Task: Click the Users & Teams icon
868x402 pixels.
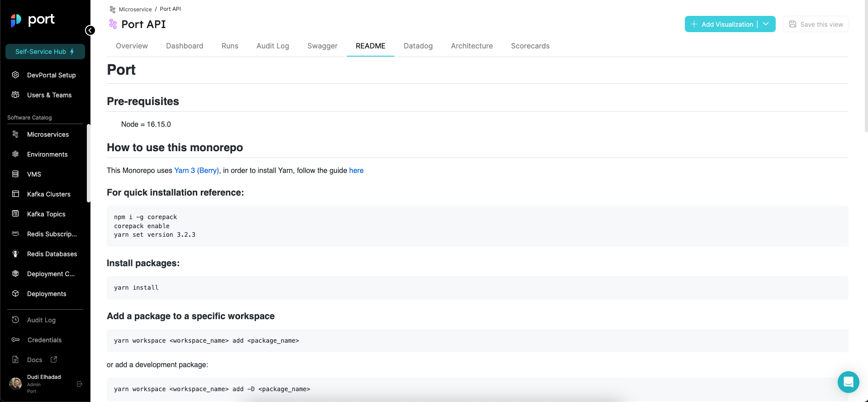Action: pos(15,95)
